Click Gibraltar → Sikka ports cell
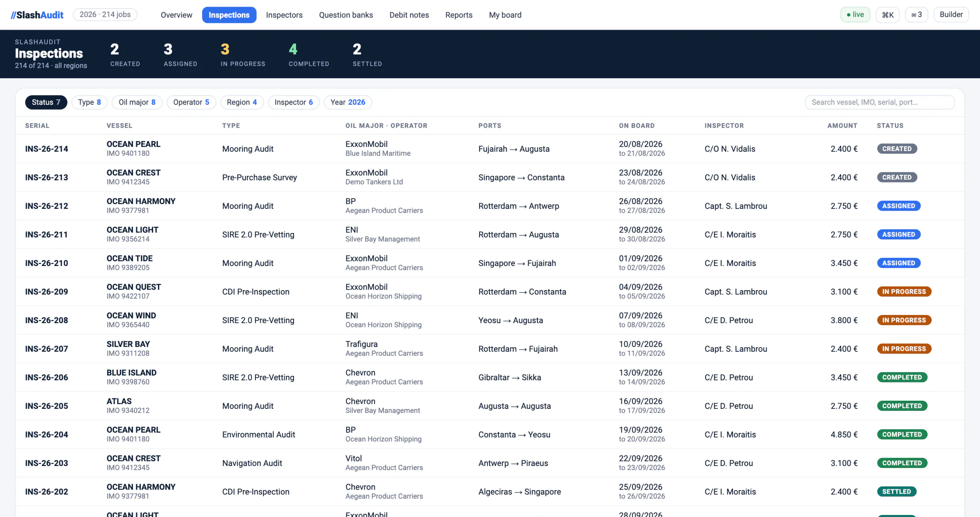The height and width of the screenshot is (517, 980). [510, 377]
